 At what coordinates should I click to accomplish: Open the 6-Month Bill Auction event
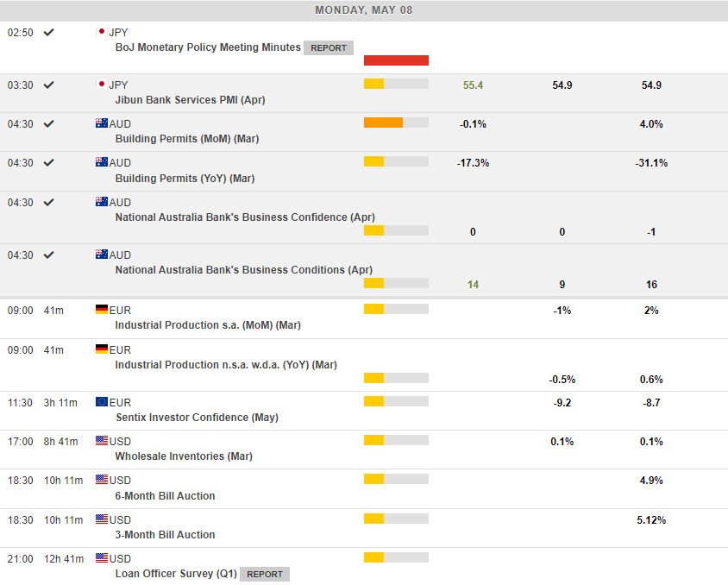pyautogui.click(x=165, y=496)
